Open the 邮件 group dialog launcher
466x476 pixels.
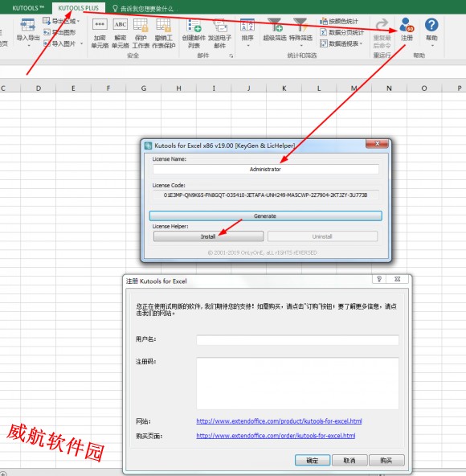(231, 55)
